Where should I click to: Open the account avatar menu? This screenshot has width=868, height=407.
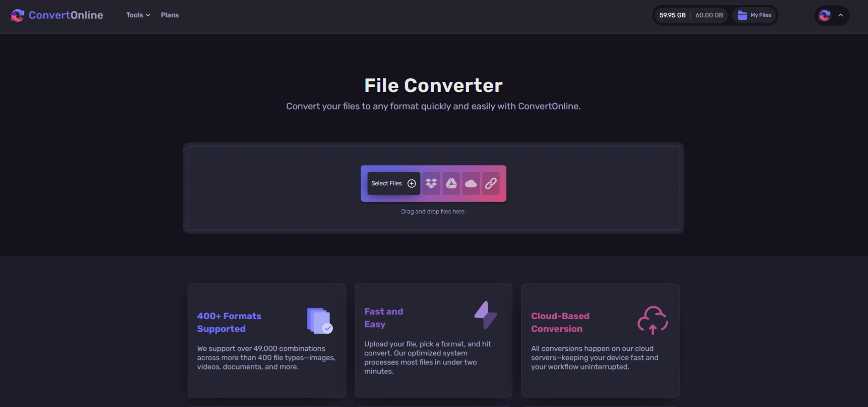coord(825,15)
